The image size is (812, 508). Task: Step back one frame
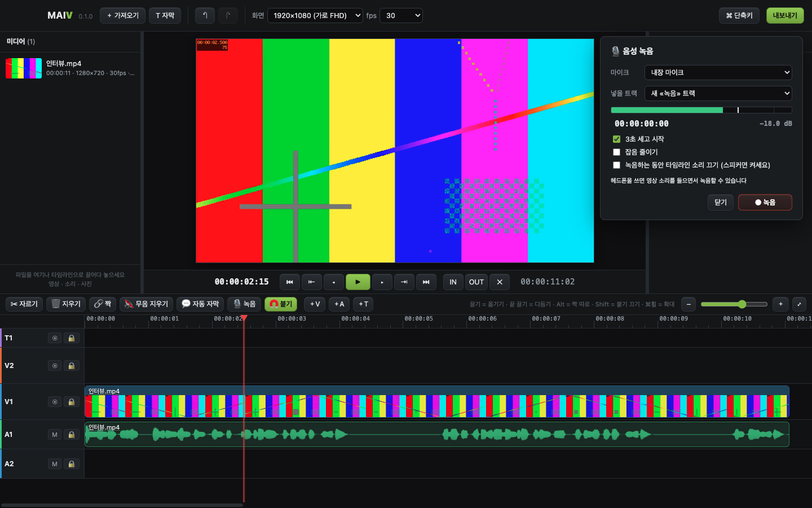[x=334, y=282]
